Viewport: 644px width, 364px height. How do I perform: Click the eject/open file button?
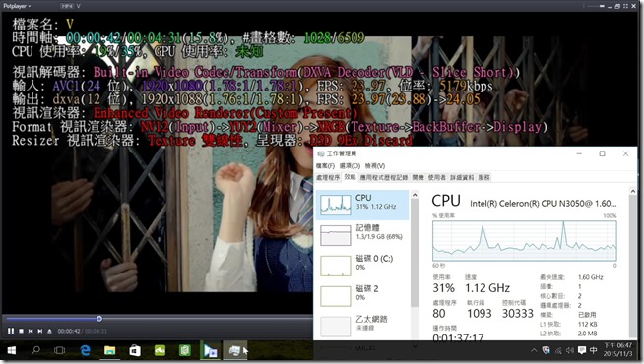point(49,331)
